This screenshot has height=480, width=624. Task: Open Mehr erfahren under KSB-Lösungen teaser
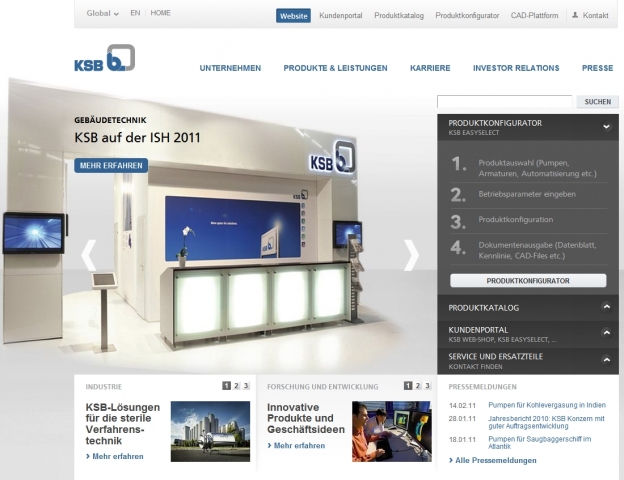(x=115, y=457)
